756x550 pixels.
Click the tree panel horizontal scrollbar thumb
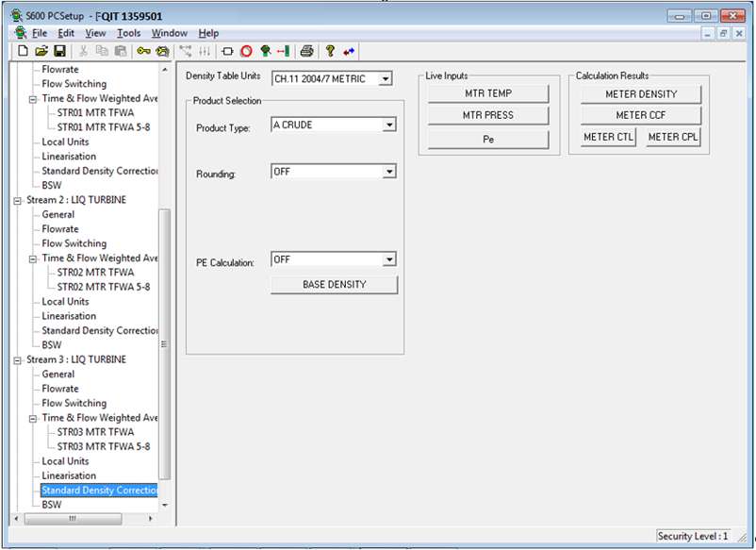(73, 519)
